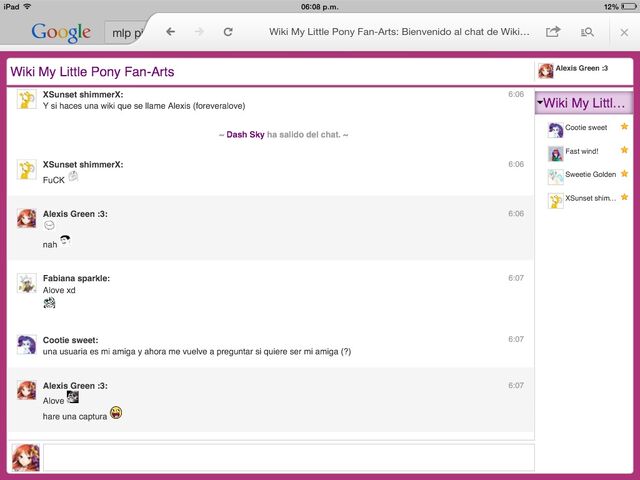The height and width of the screenshot is (480, 640).
Task: Click the emoticon after 'FuCK'
Action: (73, 176)
